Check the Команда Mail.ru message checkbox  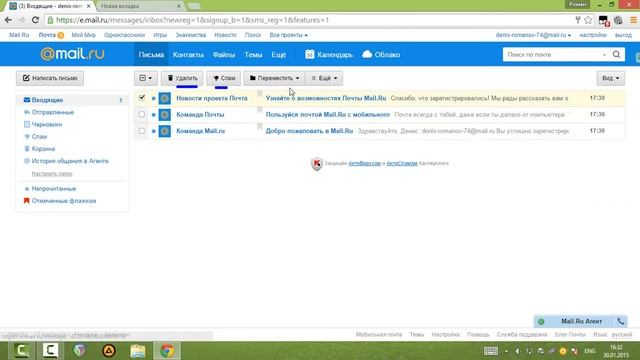tap(142, 131)
